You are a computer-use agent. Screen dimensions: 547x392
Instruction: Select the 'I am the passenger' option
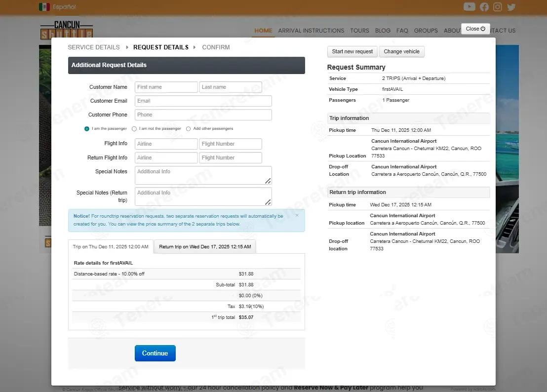click(87, 129)
